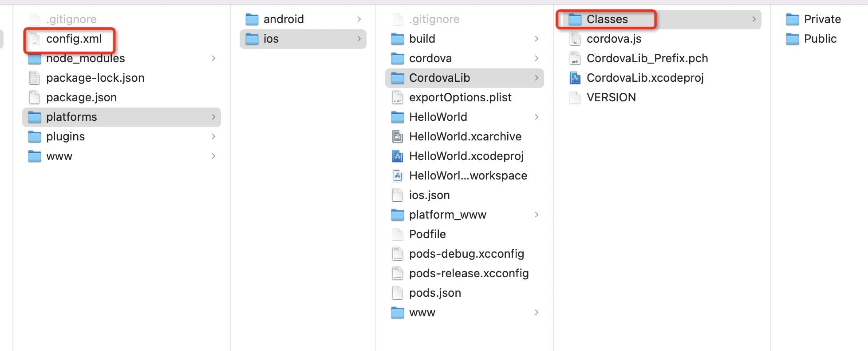Open the ios platform folder

(x=270, y=39)
